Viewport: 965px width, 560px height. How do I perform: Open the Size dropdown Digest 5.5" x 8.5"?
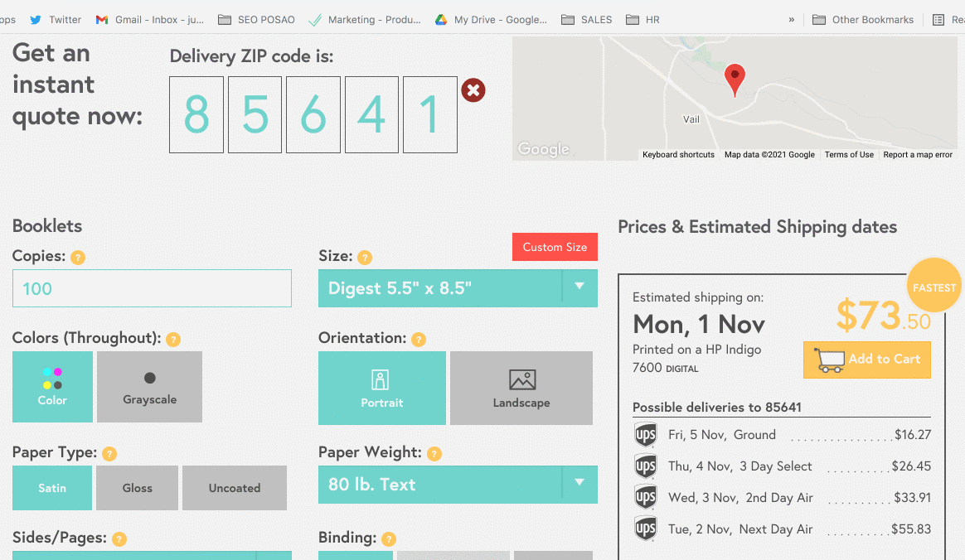coord(458,288)
